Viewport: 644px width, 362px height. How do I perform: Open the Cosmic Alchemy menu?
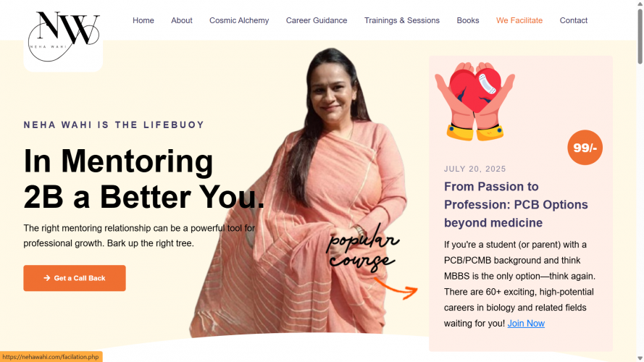point(239,20)
